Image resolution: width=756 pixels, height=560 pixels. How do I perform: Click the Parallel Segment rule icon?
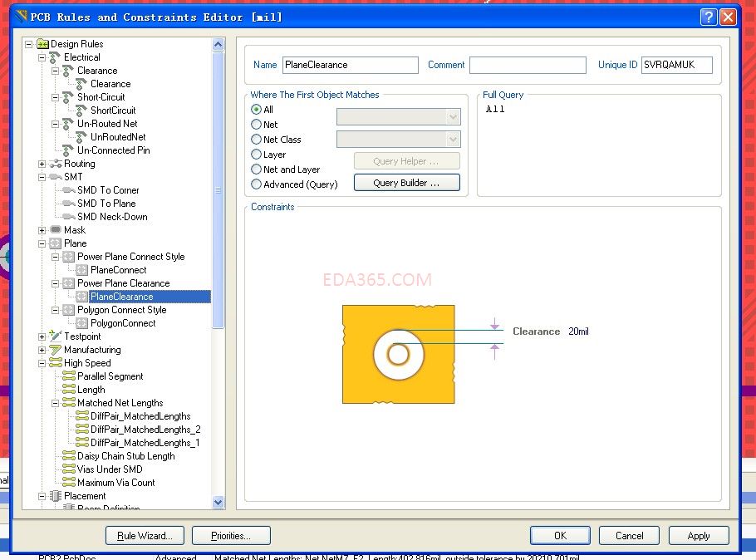click(x=69, y=376)
